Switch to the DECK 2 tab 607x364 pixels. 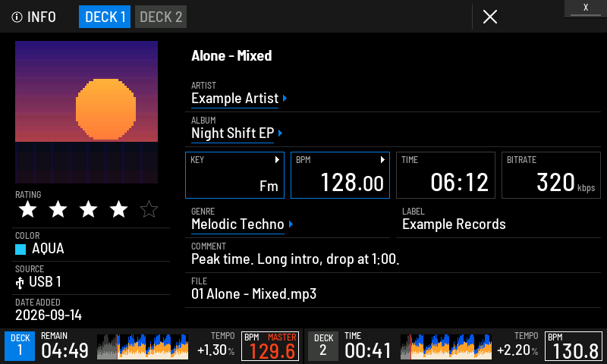(161, 17)
